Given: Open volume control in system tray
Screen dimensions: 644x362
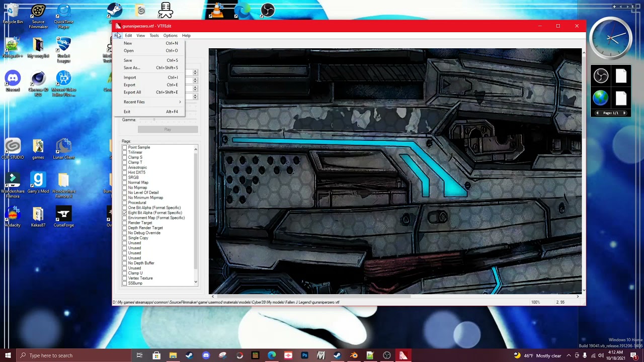Looking at the screenshot, I should click(600, 355).
